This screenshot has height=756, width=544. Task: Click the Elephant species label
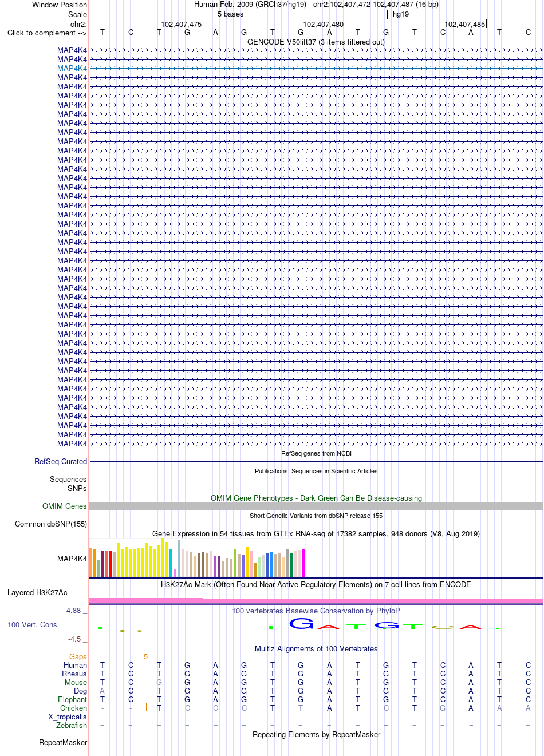tap(72, 699)
